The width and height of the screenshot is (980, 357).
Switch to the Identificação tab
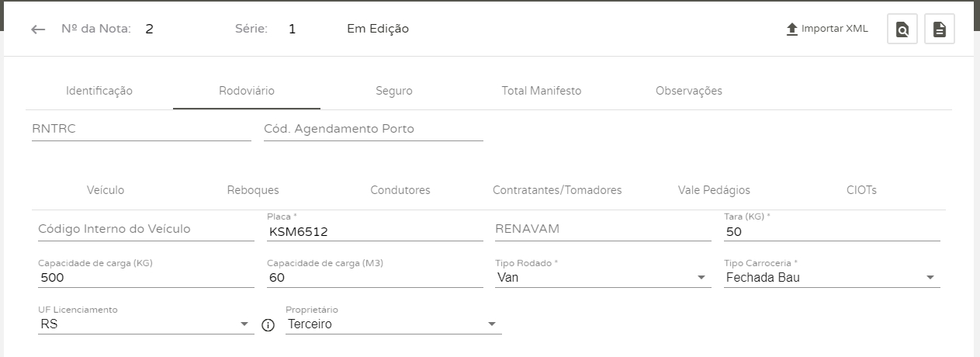point(99,91)
